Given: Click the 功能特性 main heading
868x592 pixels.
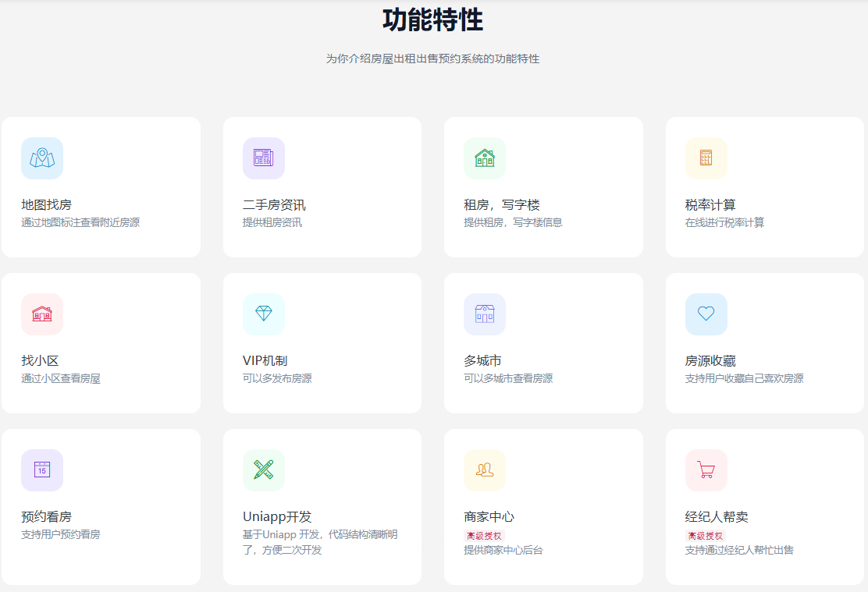Looking at the screenshot, I should pyautogui.click(x=432, y=20).
